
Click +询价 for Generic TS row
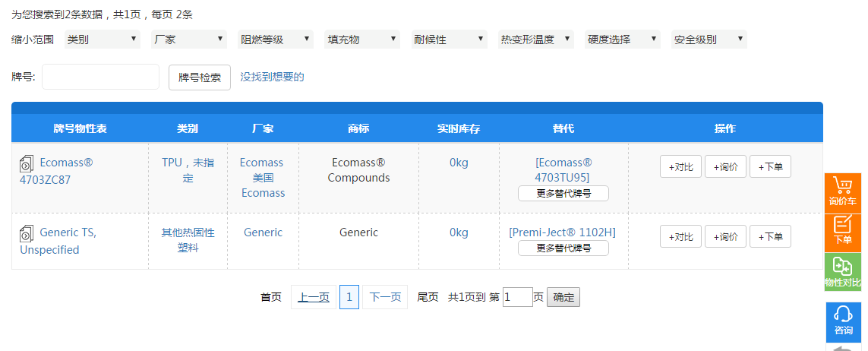[x=725, y=237]
